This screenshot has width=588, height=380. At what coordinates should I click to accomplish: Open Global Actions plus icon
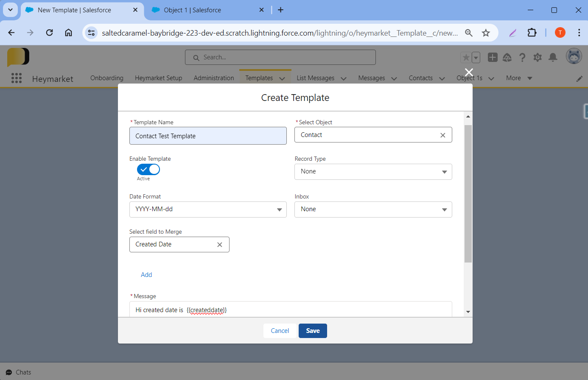tap(493, 57)
